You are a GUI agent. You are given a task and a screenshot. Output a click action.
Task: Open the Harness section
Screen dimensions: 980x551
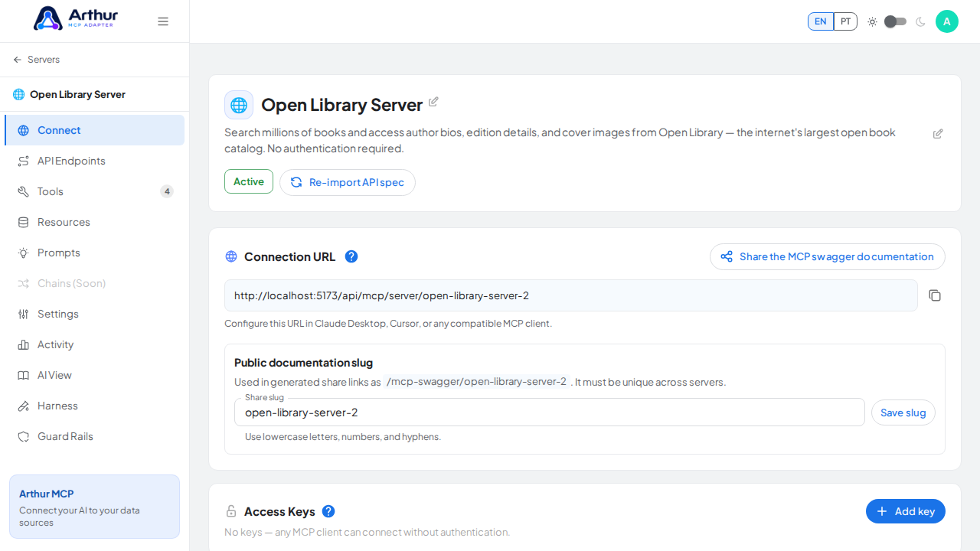coord(95,406)
